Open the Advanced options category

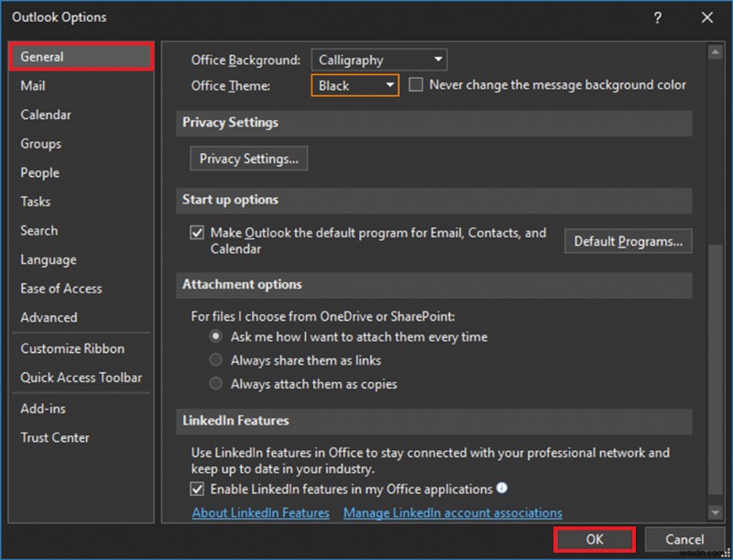pos(82,317)
